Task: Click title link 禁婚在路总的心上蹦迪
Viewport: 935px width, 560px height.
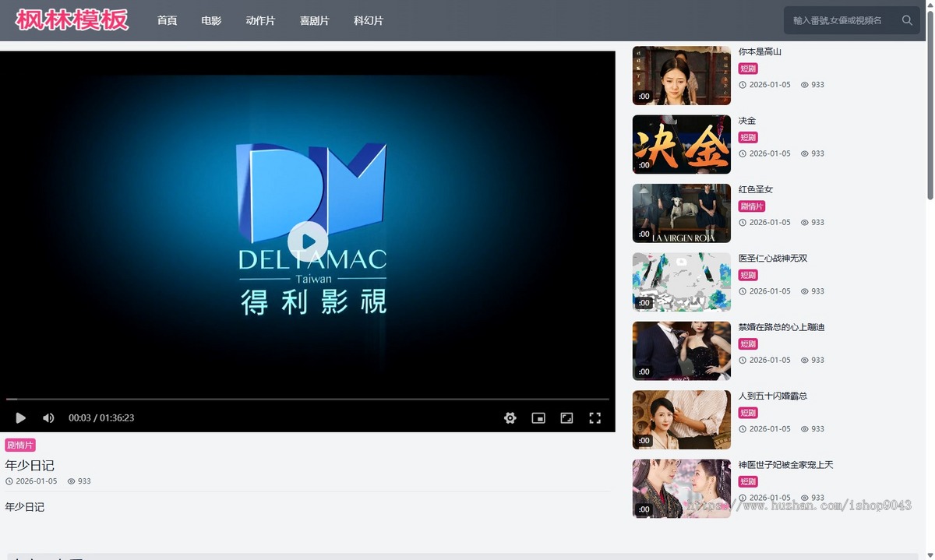Action: pos(782,327)
